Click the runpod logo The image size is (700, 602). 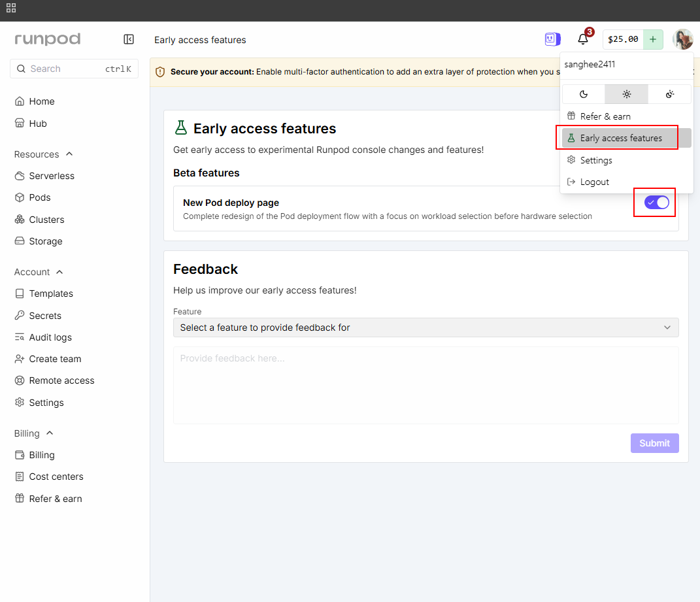point(47,39)
